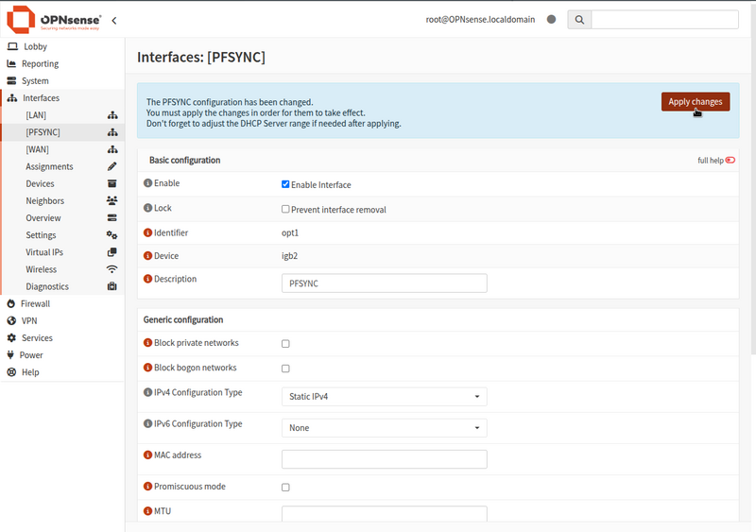Click the Lobby laptop icon
This screenshot has height=532, width=756.
[x=12, y=46]
